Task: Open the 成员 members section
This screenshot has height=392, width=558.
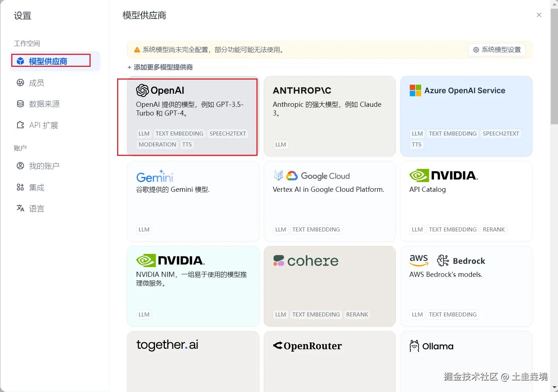Action: pos(36,83)
